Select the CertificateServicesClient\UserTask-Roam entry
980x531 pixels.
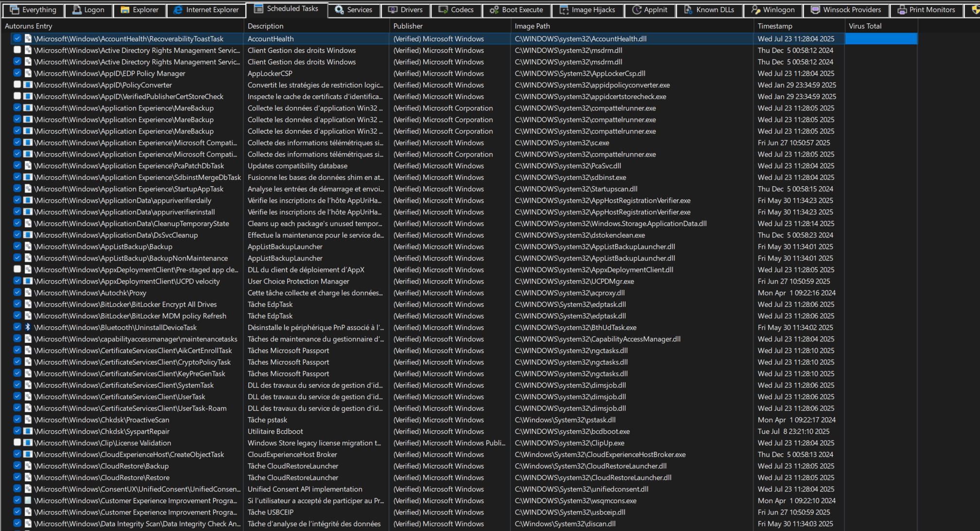[x=130, y=408]
